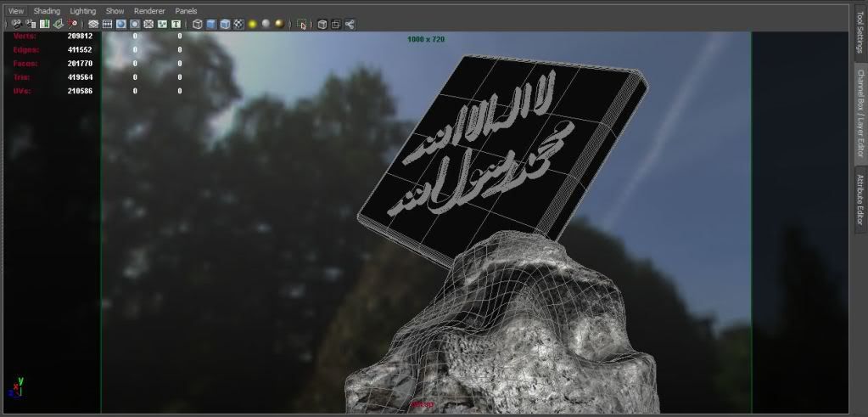Screen dimensions: 868x417
Task: Toggle the Safe Action overlay
Action: click(x=162, y=24)
